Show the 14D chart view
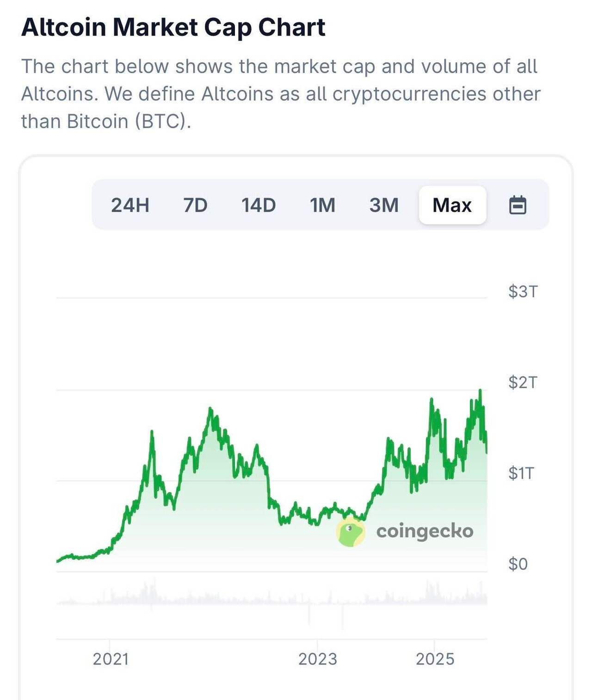This screenshot has width=592, height=700. point(259,205)
